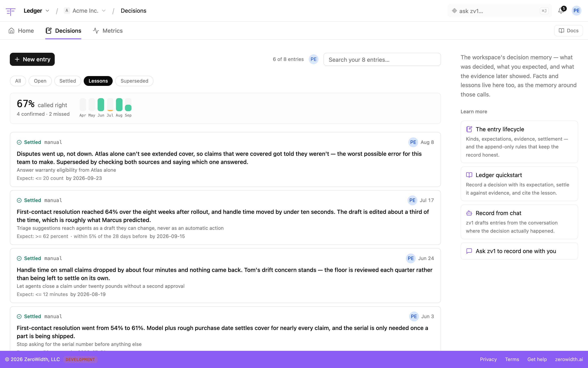Image resolution: width=588 pixels, height=368 pixels.
Task: Click the Jun bar in chart
Action: (x=101, y=105)
